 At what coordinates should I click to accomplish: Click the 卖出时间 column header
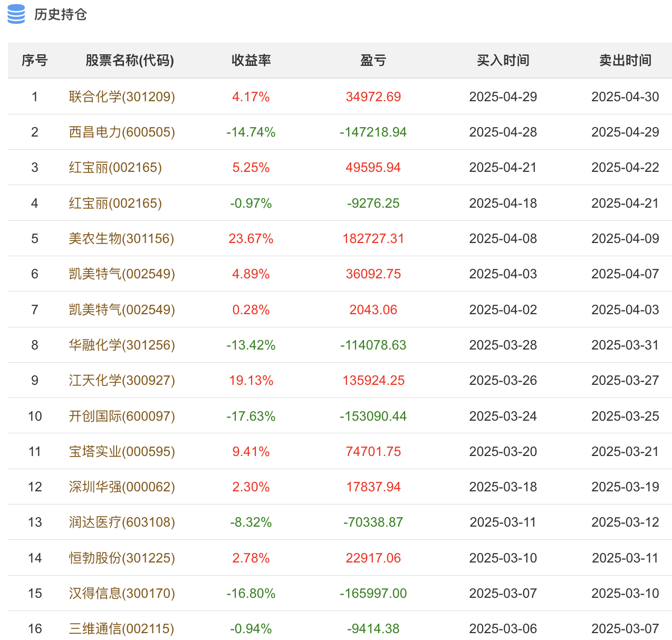(626, 61)
